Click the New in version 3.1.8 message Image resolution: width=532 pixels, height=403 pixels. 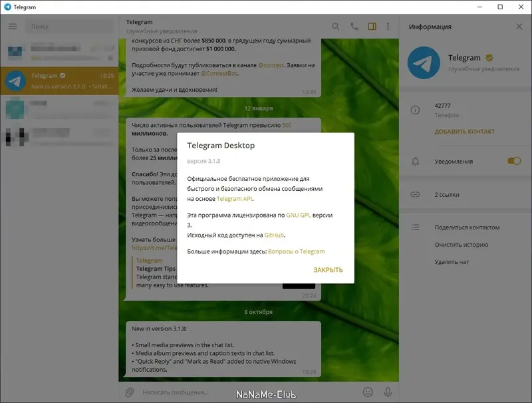[x=223, y=349]
